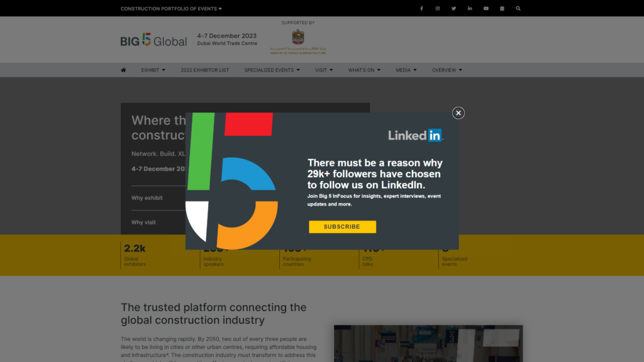
Task: Expand the Visit menu
Action: 324,70
